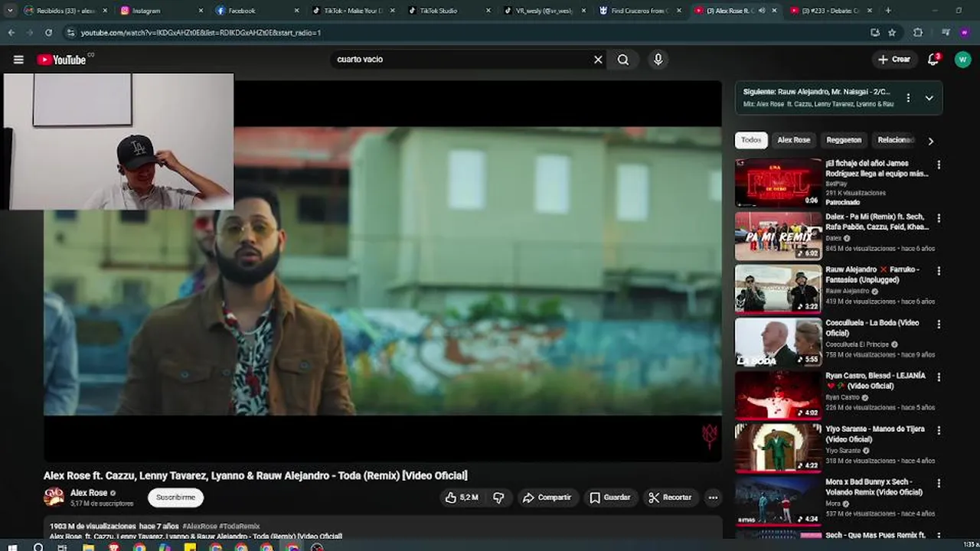Clear the search text with the X
Viewport: 980px width, 551px height.
(598, 60)
